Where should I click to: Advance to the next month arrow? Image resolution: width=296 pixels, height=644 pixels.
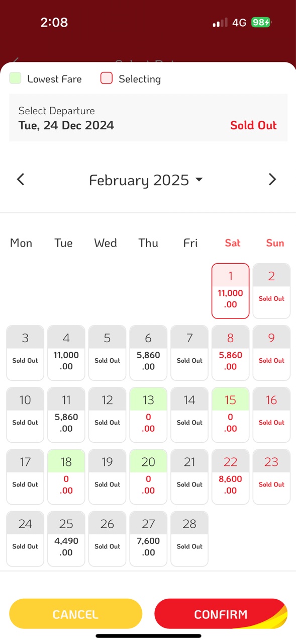coord(272,179)
